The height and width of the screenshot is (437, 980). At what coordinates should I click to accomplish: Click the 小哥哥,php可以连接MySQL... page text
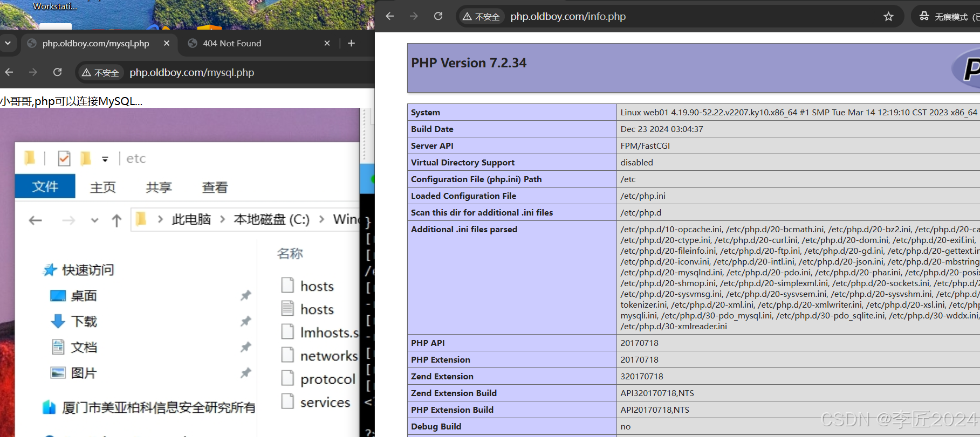coord(71,101)
